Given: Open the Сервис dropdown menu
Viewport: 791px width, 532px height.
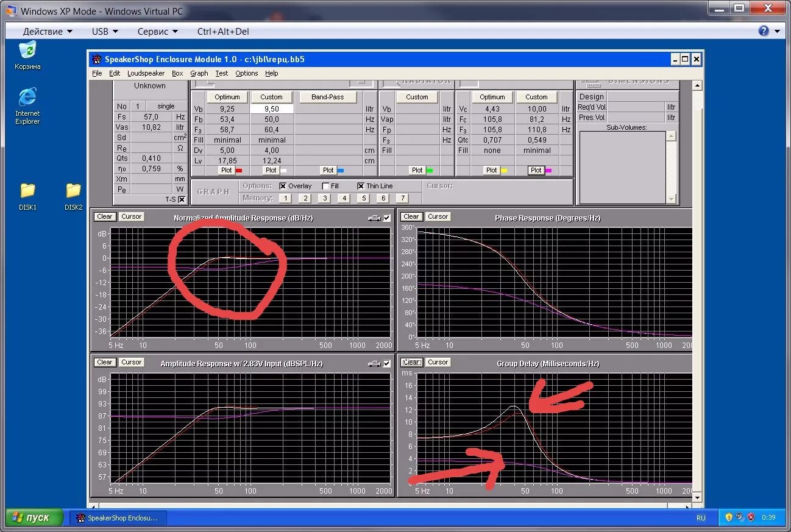Looking at the screenshot, I should (x=158, y=31).
